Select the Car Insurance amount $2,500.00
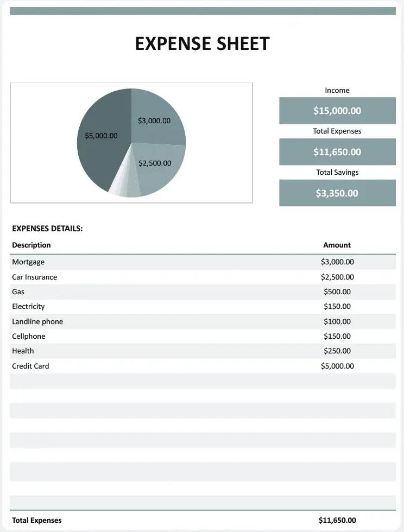The image size is (404, 532). pos(337,277)
